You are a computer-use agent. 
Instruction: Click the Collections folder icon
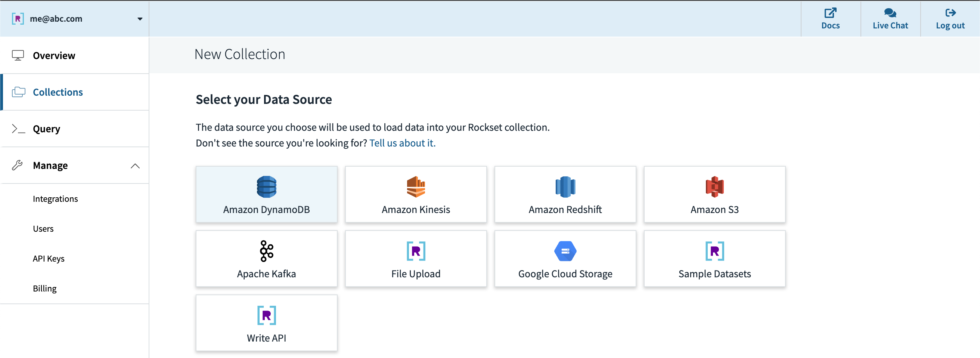click(18, 92)
